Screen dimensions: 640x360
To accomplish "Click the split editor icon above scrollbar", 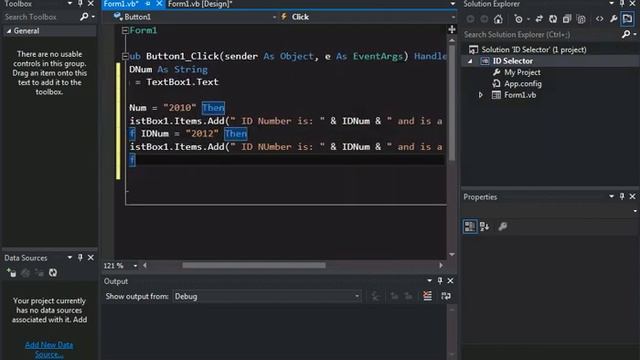I will point(452,29).
